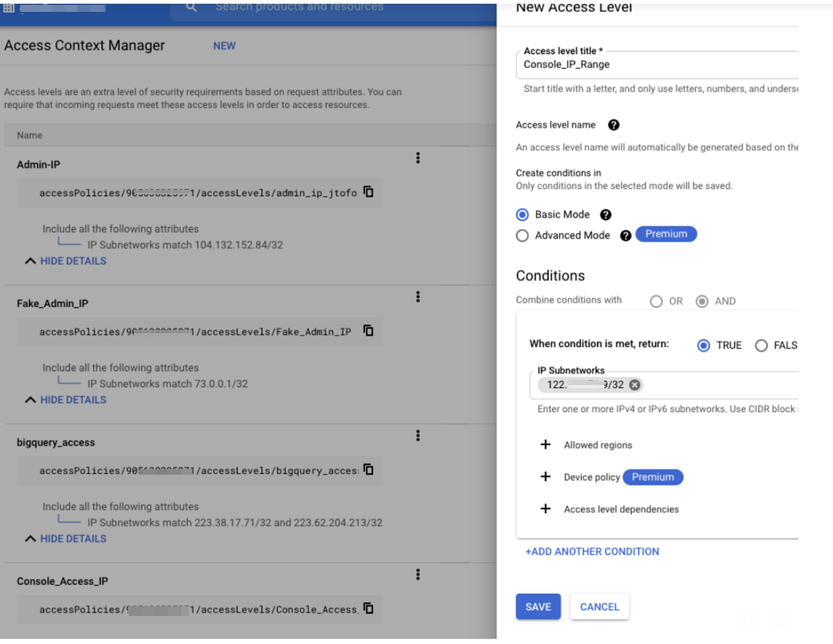Click the search products and resources field

tap(300, 8)
